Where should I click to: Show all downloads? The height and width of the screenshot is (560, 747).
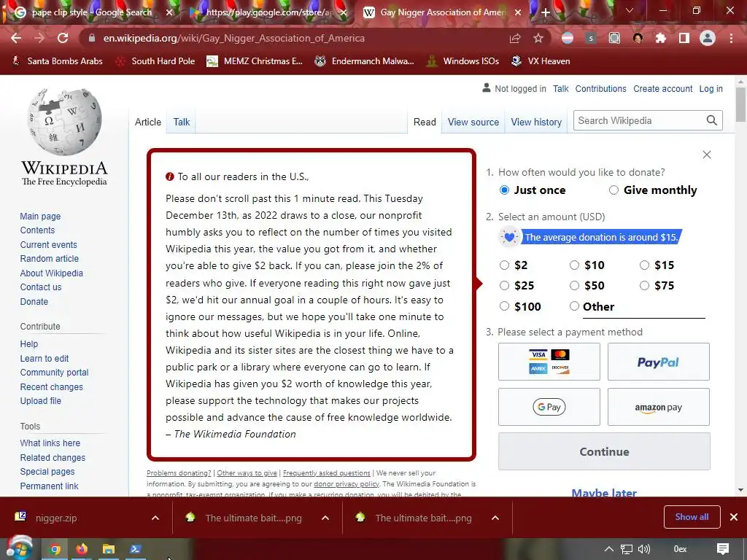[692, 517]
